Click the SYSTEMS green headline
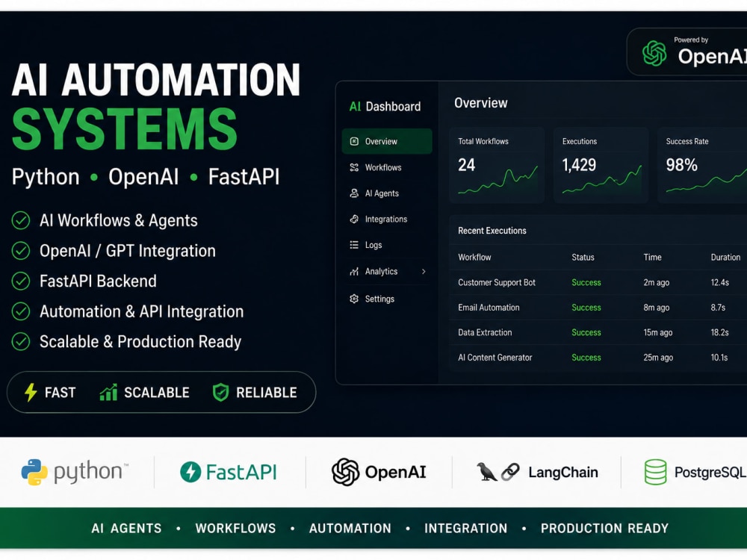 click(x=124, y=128)
